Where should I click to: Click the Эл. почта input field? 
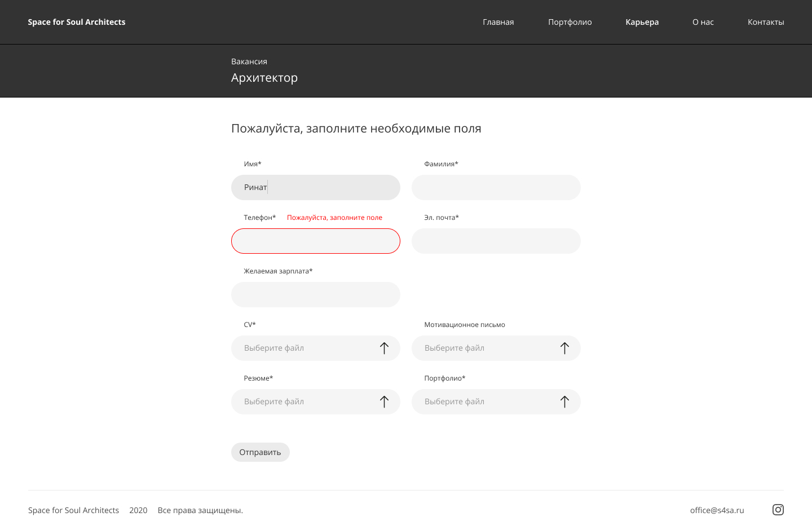[x=496, y=241]
